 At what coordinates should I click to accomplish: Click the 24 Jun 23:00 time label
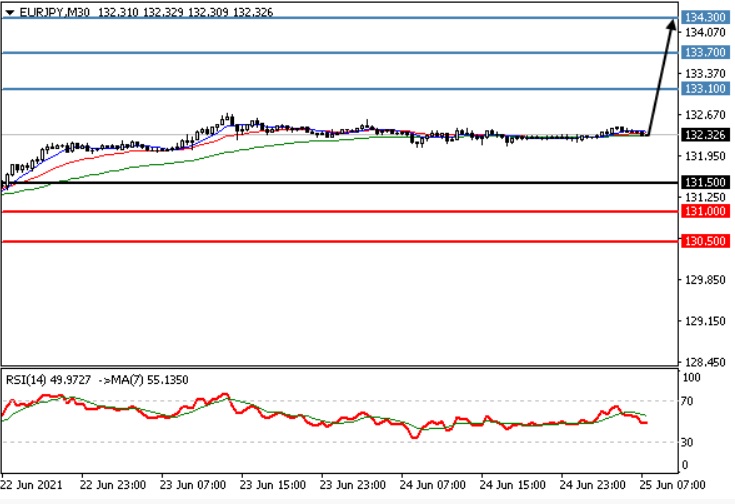click(x=592, y=485)
